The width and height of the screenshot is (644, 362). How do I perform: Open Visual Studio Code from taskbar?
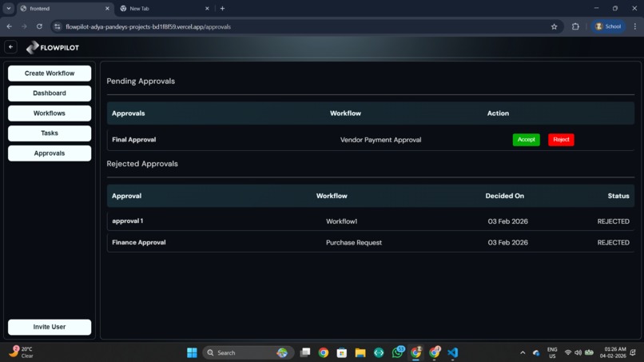(x=452, y=352)
